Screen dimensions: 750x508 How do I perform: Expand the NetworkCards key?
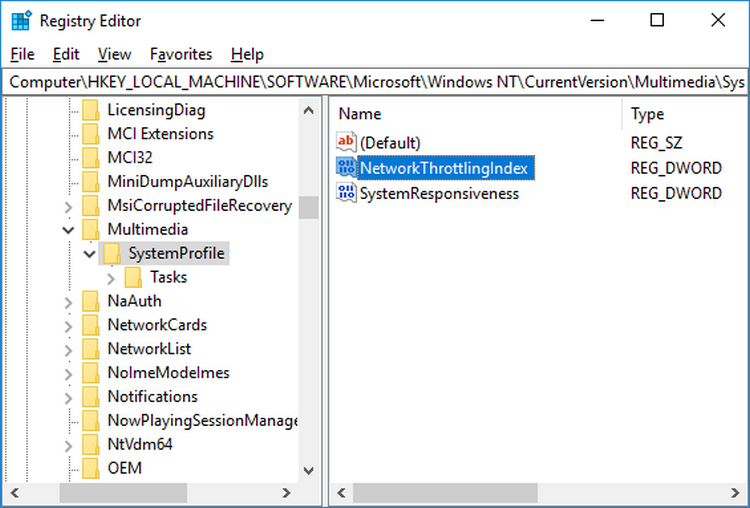point(68,326)
